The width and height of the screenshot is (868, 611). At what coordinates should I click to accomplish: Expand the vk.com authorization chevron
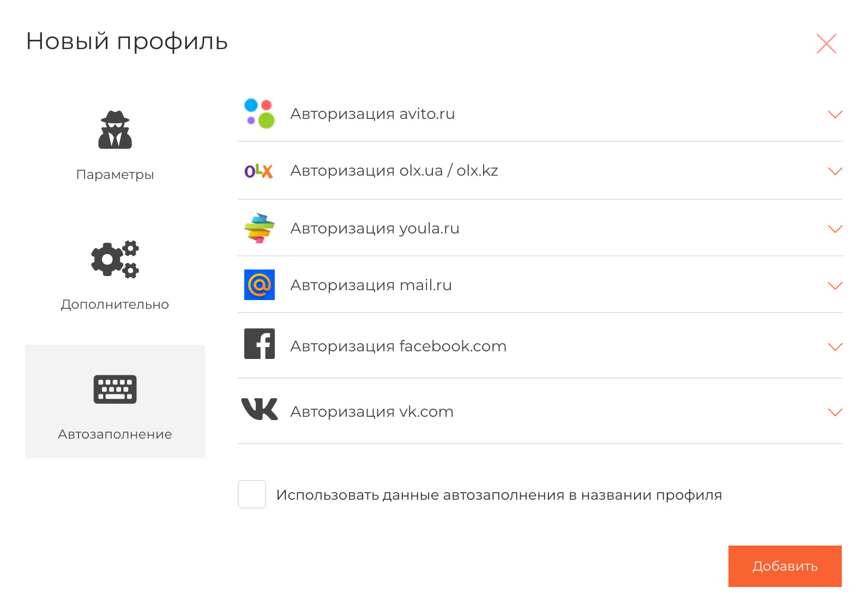point(835,412)
